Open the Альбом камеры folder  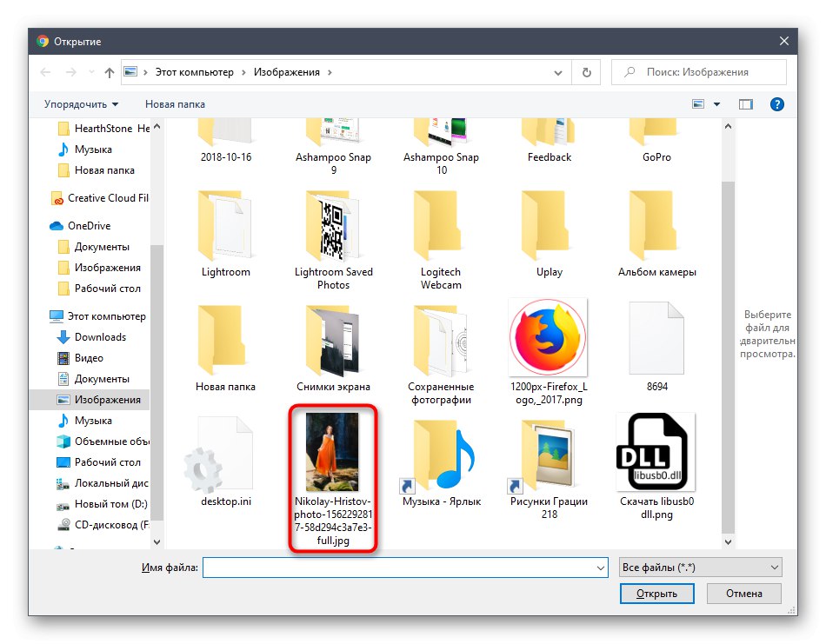tap(656, 235)
